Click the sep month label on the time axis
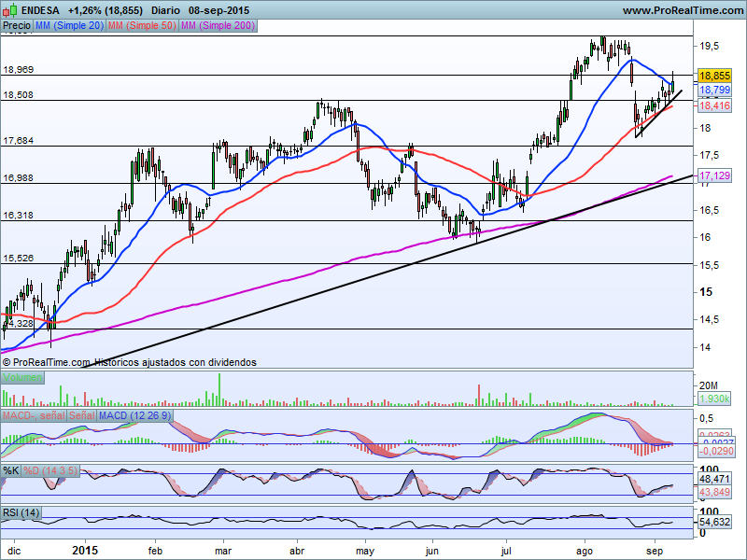The width and height of the screenshot is (747, 560). (x=655, y=551)
